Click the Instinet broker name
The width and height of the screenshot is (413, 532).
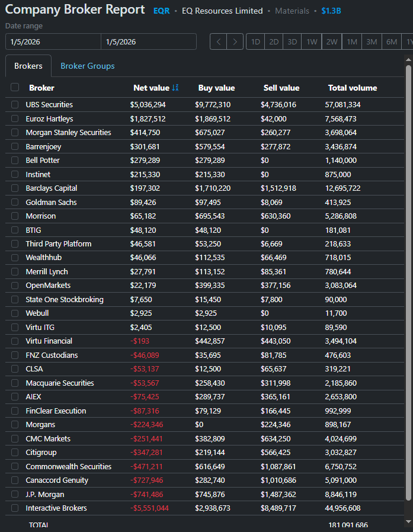coord(38,174)
